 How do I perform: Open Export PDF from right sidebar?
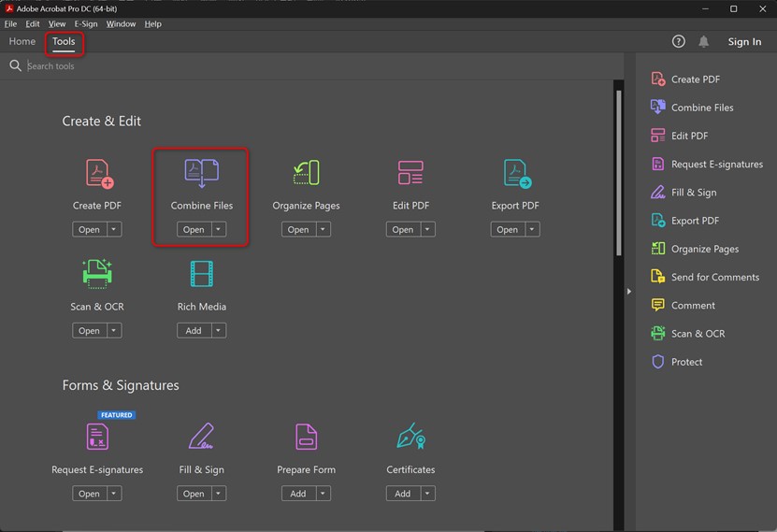pyautogui.click(x=684, y=221)
